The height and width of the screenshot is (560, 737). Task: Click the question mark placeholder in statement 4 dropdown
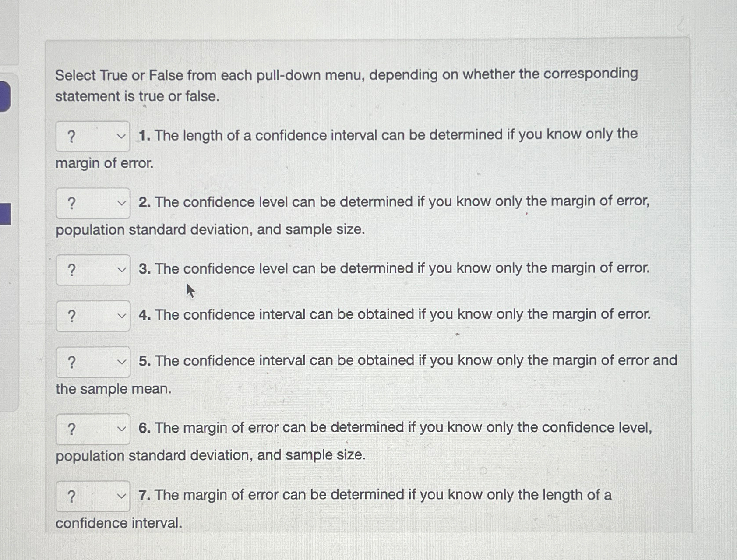tap(71, 316)
